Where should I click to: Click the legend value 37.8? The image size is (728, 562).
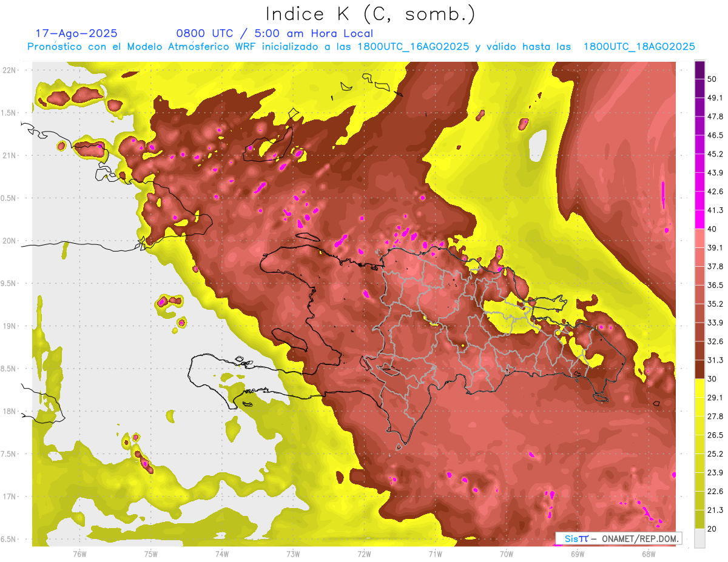pos(715,267)
